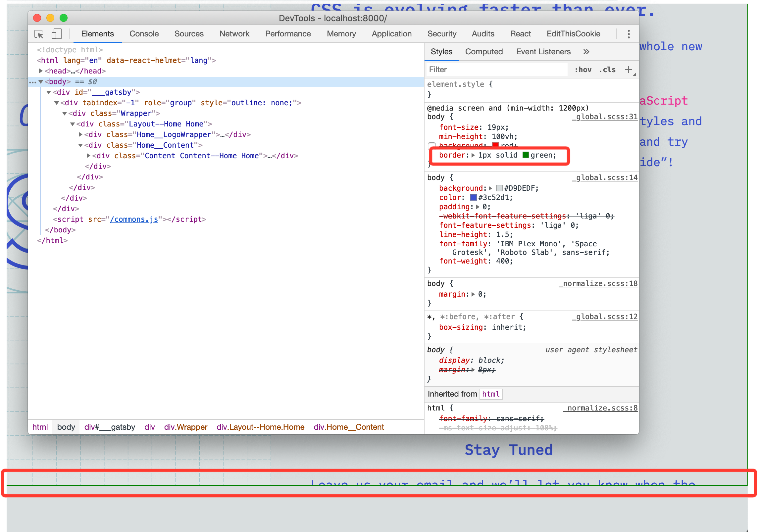
Task: Open source link normalize.scss:8
Action: point(600,408)
